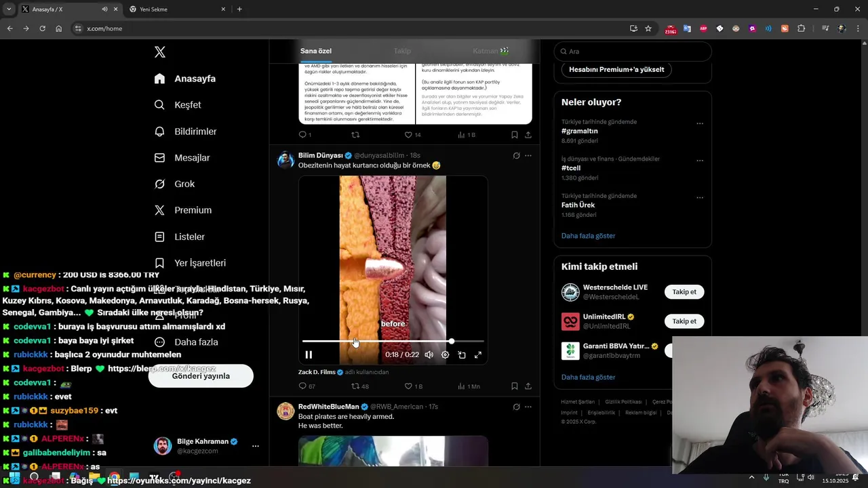Viewport: 868px width, 488px height.
Task: Open Grok explain icon on Bilim Dünyası post
Action: (x=516, y=155)
